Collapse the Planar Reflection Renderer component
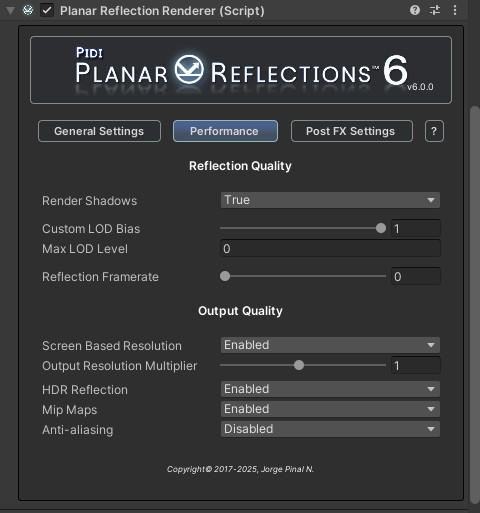480x513 pixels. 10,11
